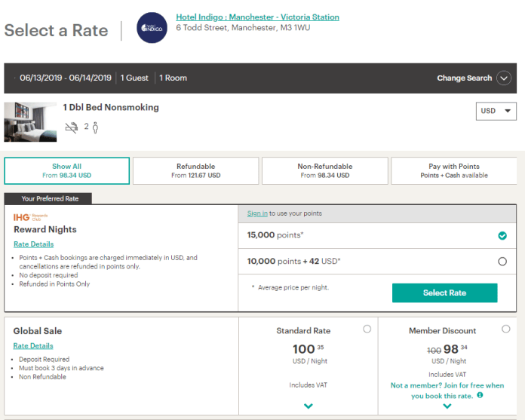Click the guest capacity person icon
Viewport: 525px width, 420px height.
(96, 127)
